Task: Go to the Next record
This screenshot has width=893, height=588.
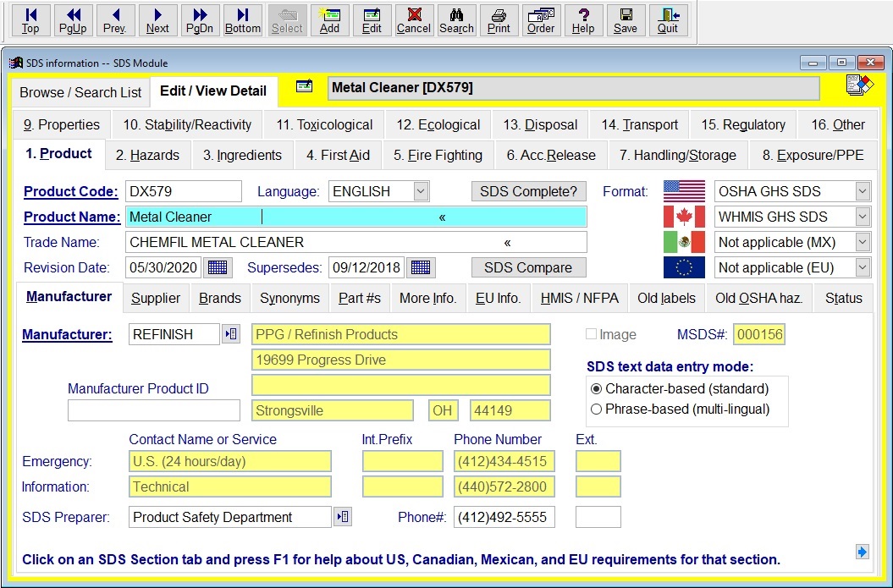Action: coord(157,20)
